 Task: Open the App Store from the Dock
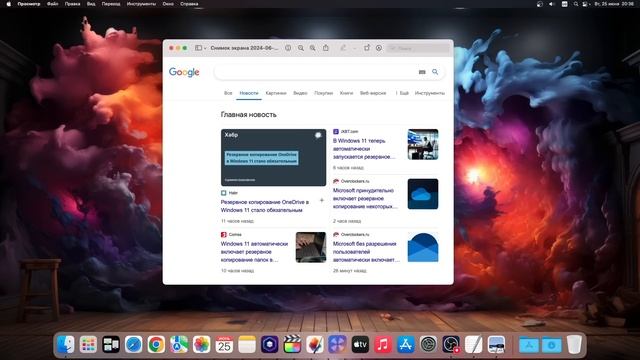click(405, 344)
